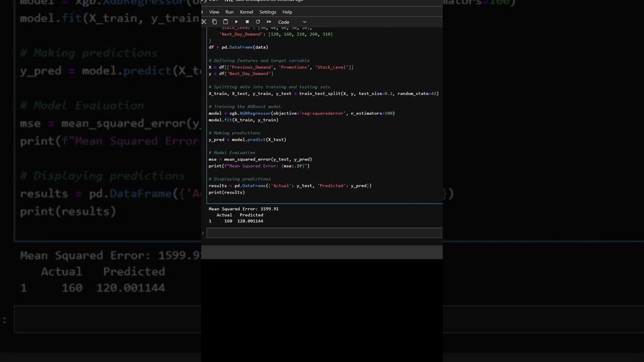Open the Run menu
644x362 pixels.
(229, 12)
